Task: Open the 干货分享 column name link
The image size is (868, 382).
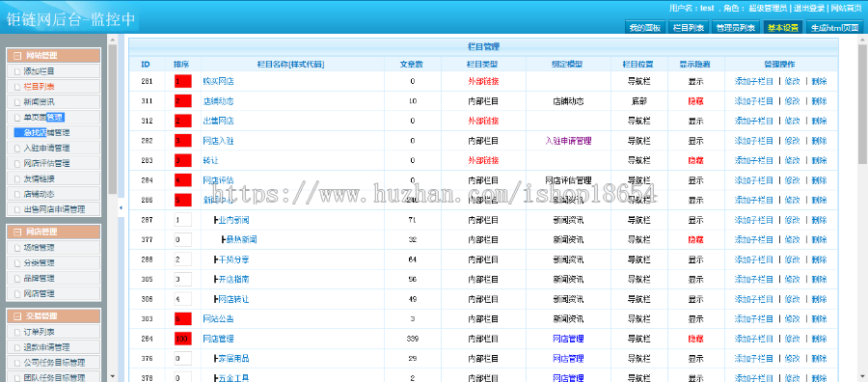Action: [233, 259]
